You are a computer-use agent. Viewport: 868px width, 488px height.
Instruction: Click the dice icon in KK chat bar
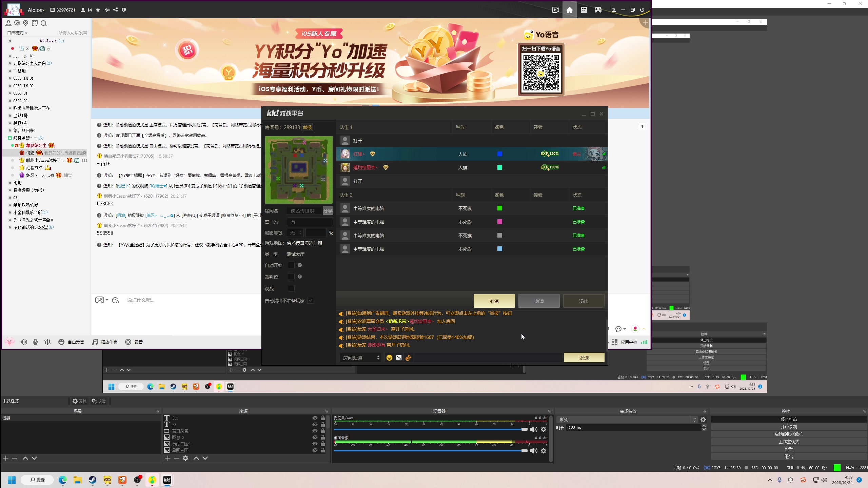(x=399, y=358)
